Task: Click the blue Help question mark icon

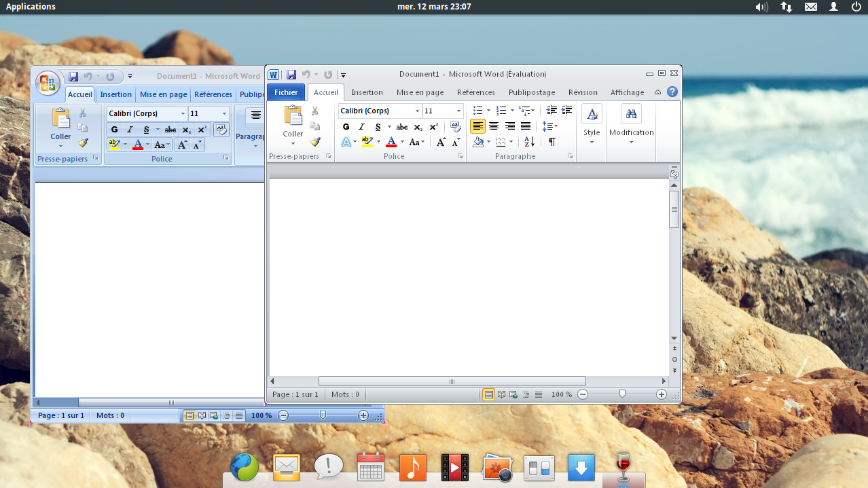Action: [x=672, y=92]
